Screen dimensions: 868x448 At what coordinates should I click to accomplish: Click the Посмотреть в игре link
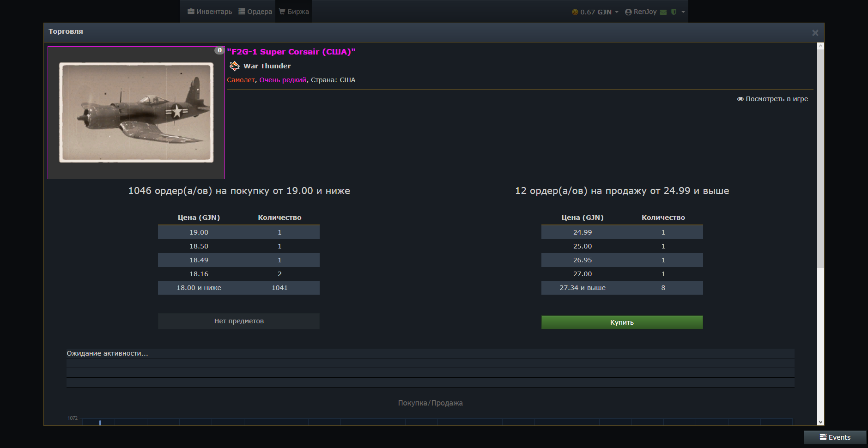pyautogui.click(x=772, y=99)
